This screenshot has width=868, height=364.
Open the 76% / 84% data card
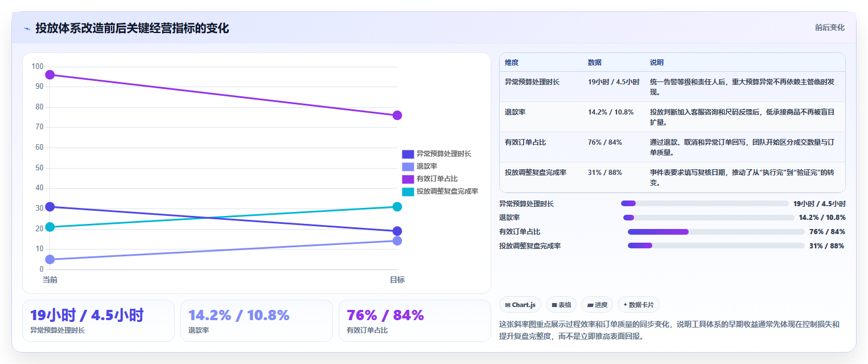click(415, 321)
